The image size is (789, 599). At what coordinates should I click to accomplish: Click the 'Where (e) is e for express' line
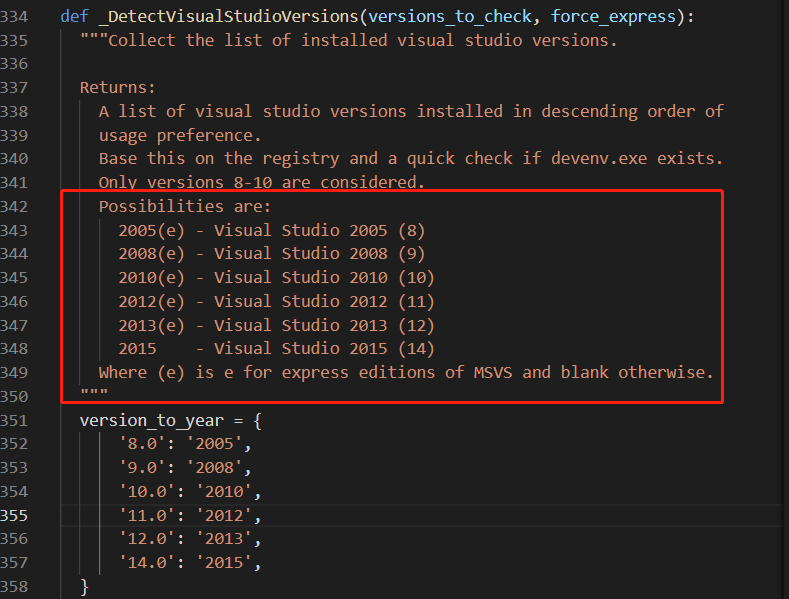pos(406,372)
